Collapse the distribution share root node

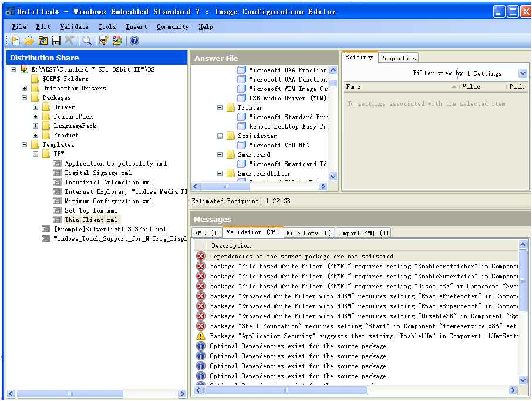[14, 69]
